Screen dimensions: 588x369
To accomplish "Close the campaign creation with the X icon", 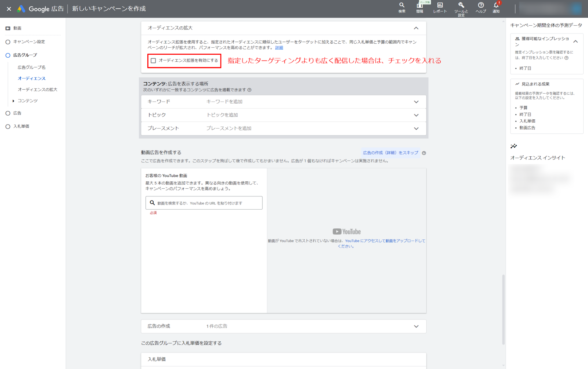I will pyautogui.click(x=9, y=9).
